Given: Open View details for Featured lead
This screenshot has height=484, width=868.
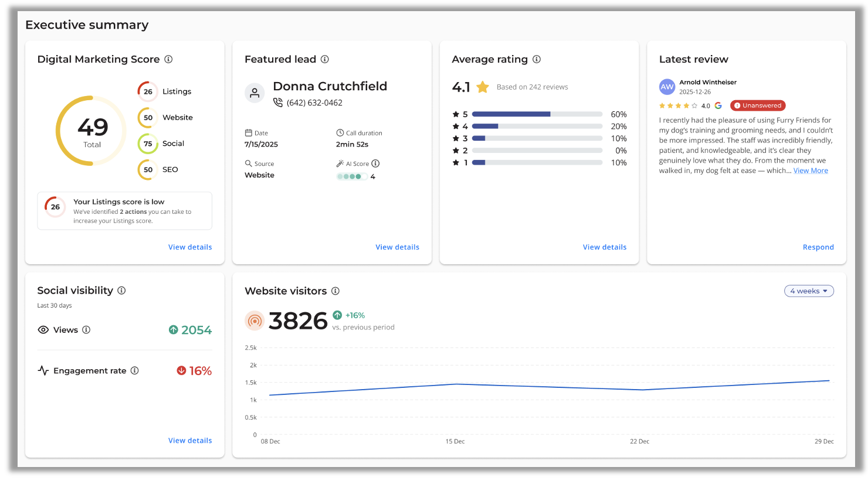Looking at the screenshot, I should pos(397,247).
